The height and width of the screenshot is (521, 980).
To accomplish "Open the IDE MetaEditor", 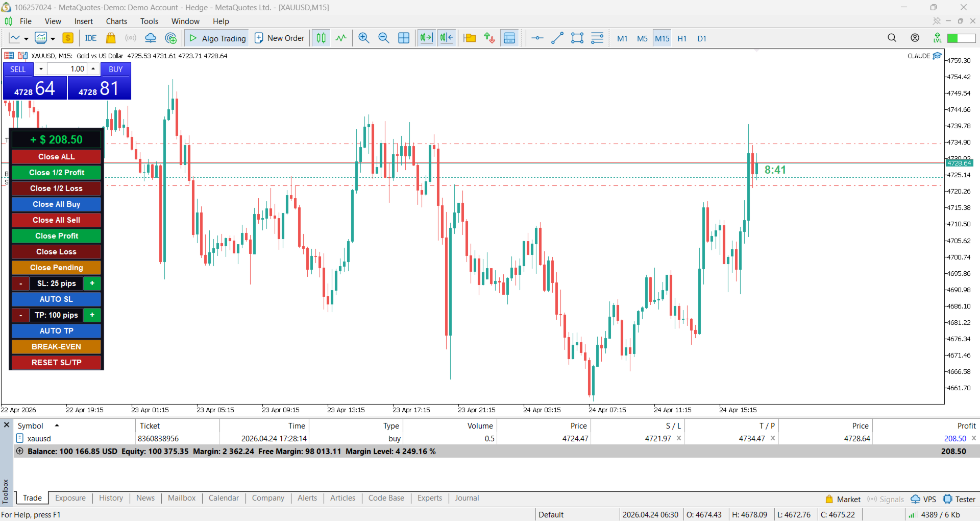I will click(91, 38).
